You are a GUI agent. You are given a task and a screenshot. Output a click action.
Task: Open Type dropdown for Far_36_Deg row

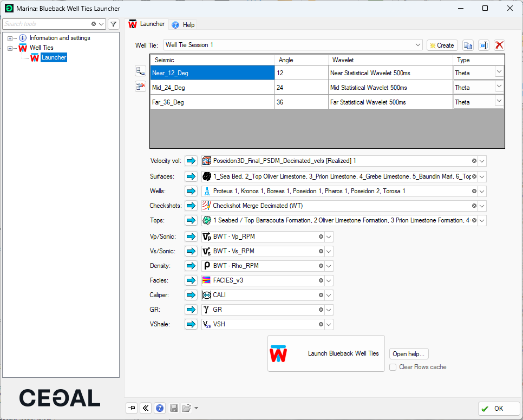point(499,101)
